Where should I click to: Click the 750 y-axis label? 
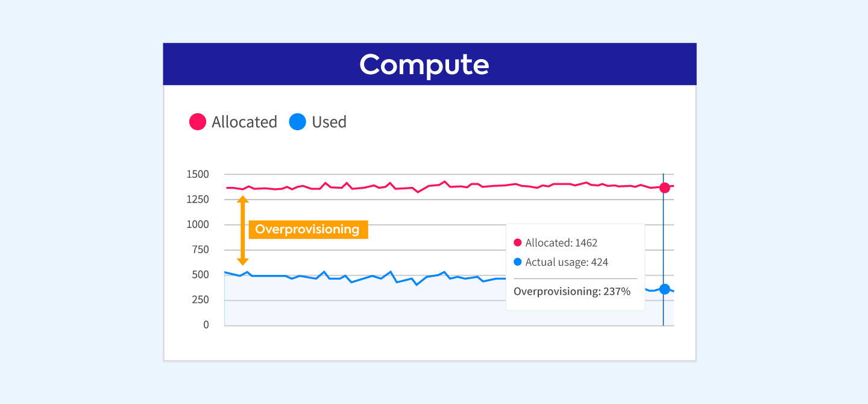click(x=200, y=250)
